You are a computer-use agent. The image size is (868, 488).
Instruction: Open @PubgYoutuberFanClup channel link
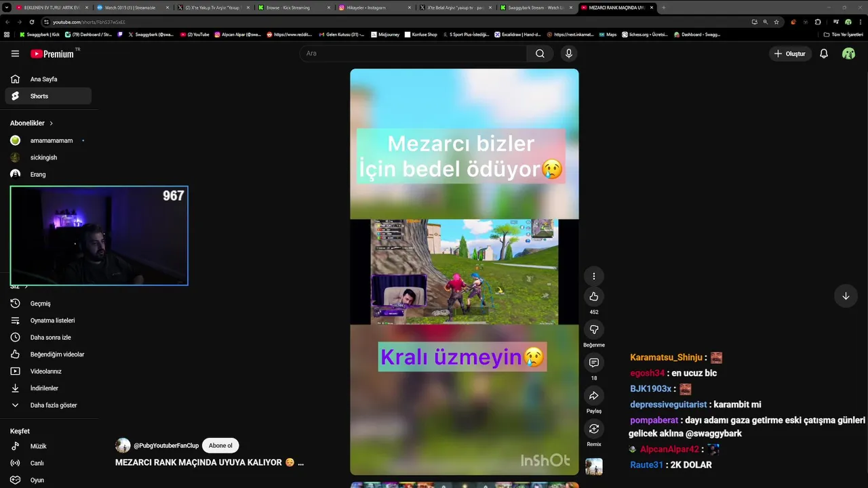[x=166, y=445]
